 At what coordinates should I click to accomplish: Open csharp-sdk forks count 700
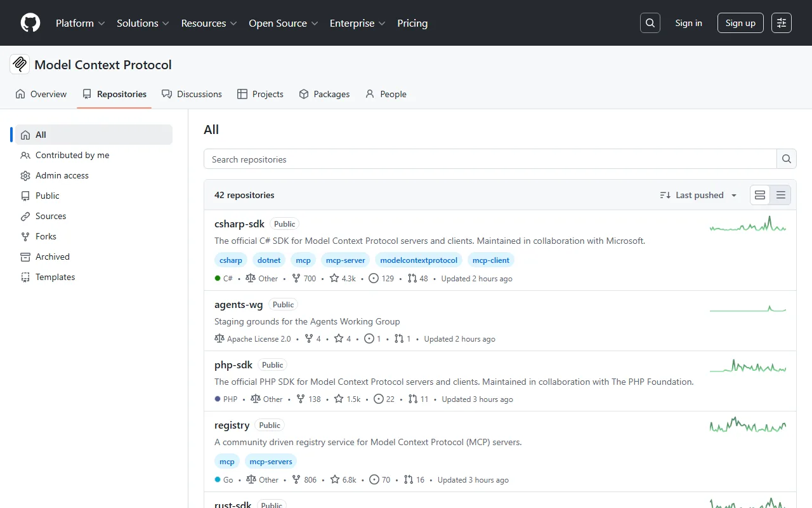click(304, 278)
